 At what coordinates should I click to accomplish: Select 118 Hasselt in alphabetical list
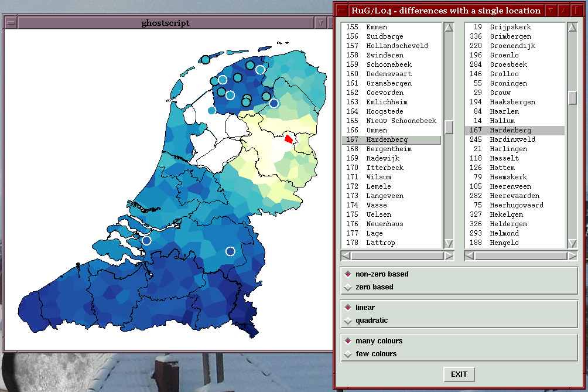coord(515,158)
